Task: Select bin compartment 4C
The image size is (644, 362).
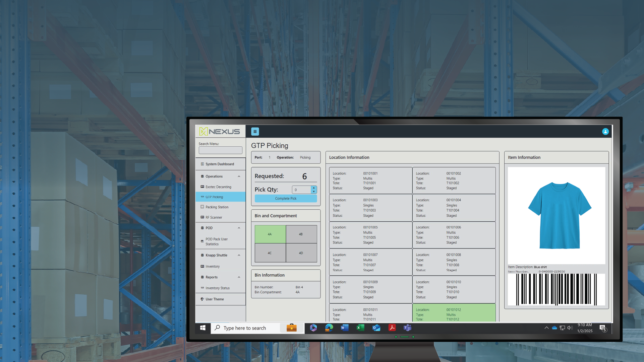Action: click(x=270, y=253)
